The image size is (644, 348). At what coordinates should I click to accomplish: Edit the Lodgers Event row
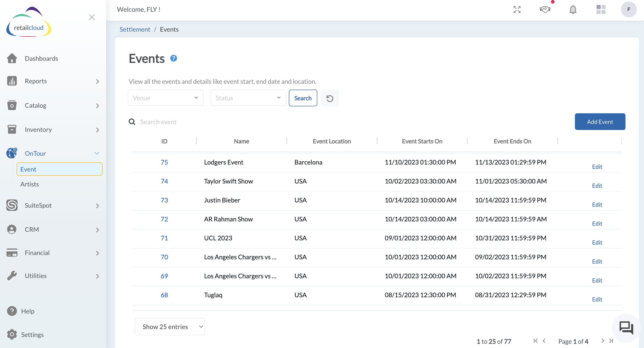coord(597,167)
